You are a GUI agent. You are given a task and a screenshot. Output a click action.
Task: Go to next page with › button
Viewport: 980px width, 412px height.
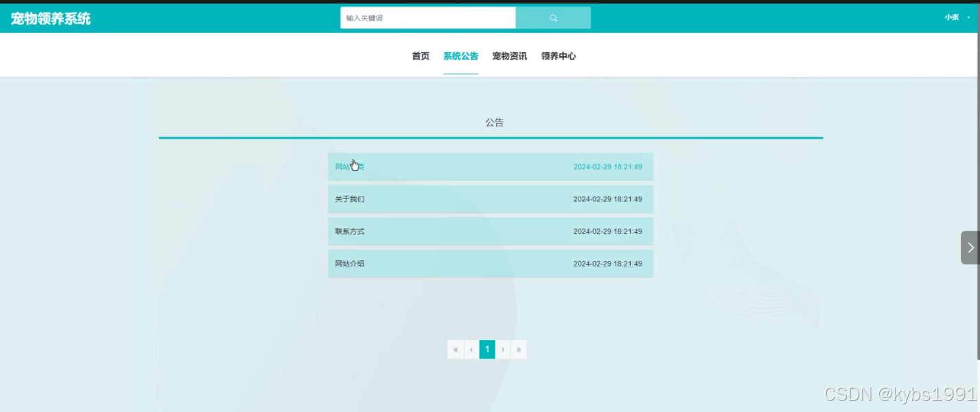point(503,350)
